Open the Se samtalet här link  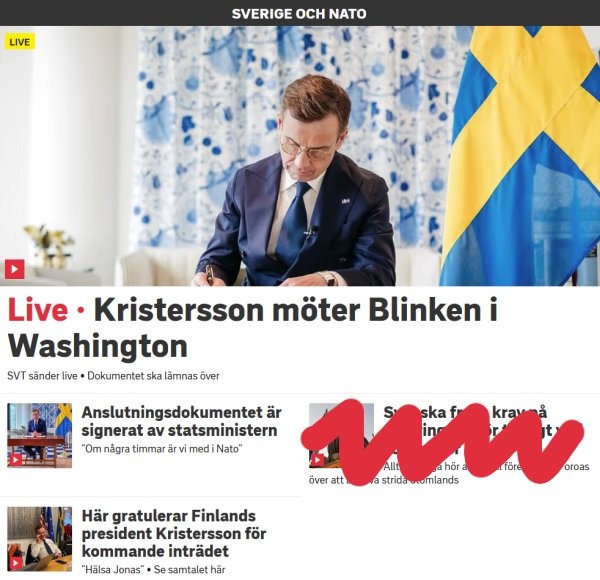click(x=190, y=569)
